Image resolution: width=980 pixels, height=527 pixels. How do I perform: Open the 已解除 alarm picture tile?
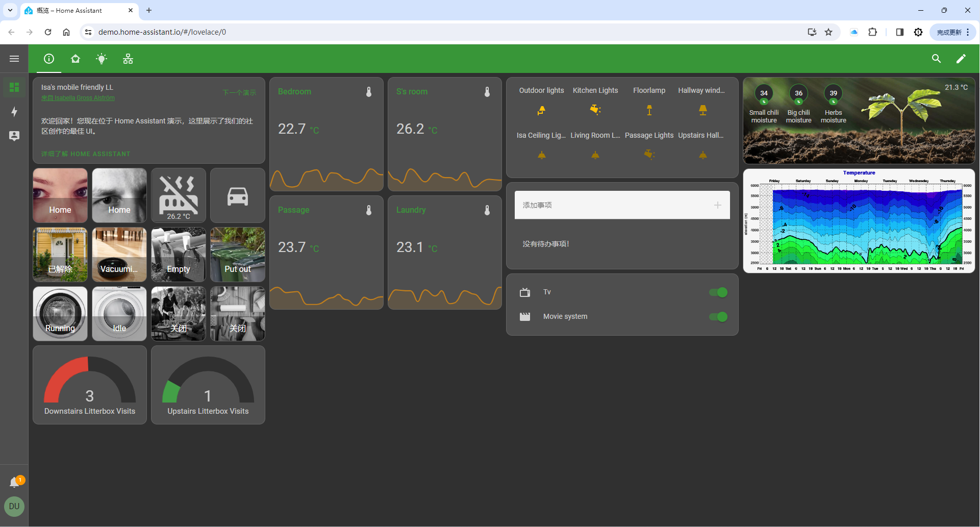click(x=60, y=255)
